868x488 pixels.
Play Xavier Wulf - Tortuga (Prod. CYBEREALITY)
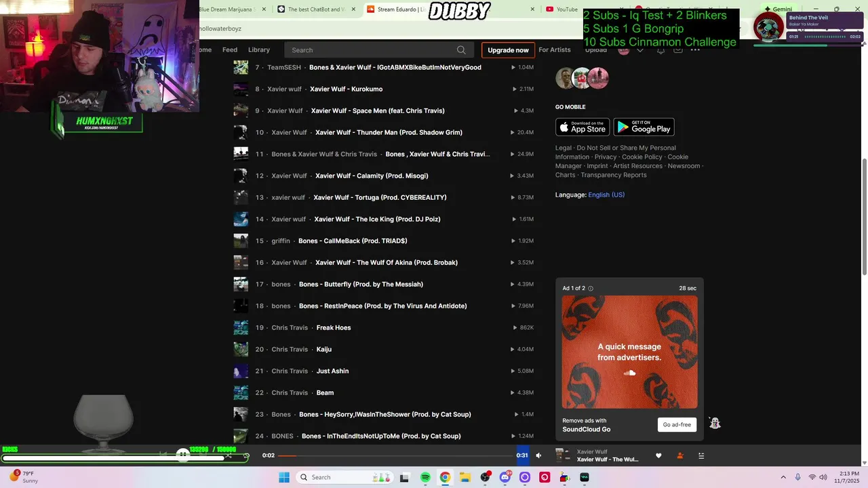click(x=380, y=197)
